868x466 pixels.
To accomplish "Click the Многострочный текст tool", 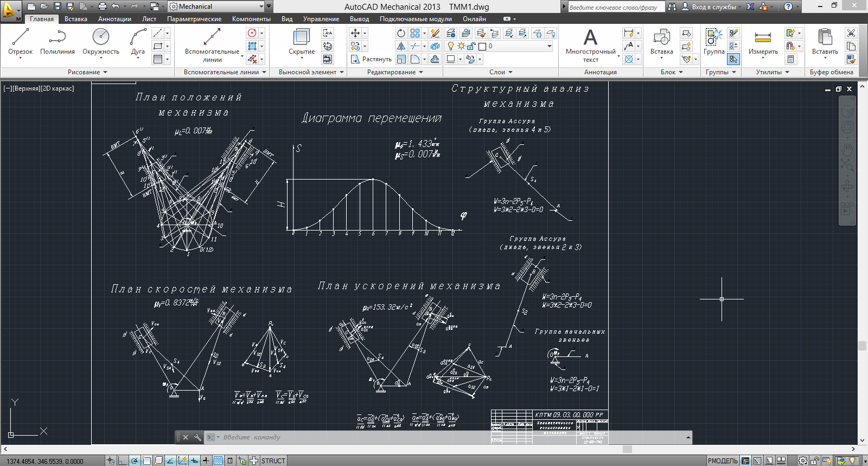I will click(x=590, y=46).
